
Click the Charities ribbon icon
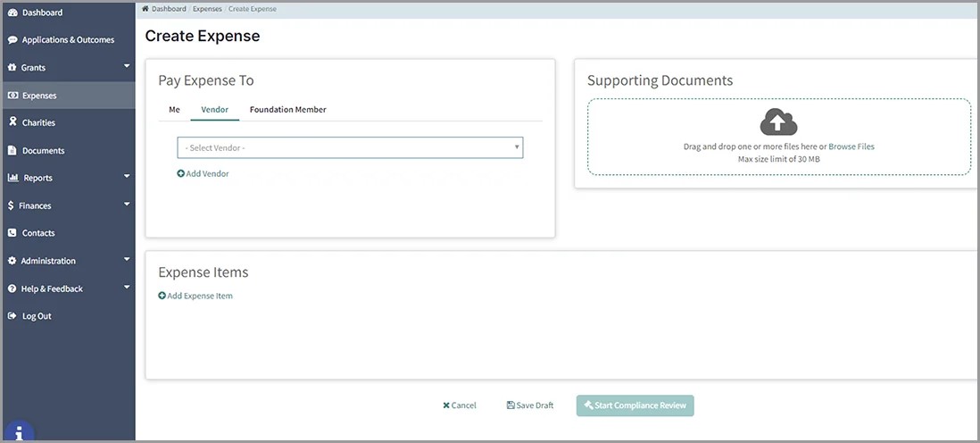tap(12, 122)
